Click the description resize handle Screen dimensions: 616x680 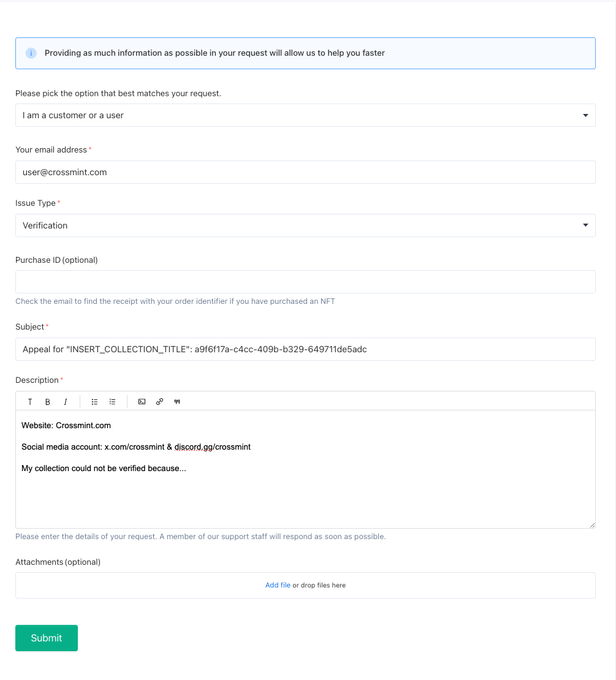[592, 525]
